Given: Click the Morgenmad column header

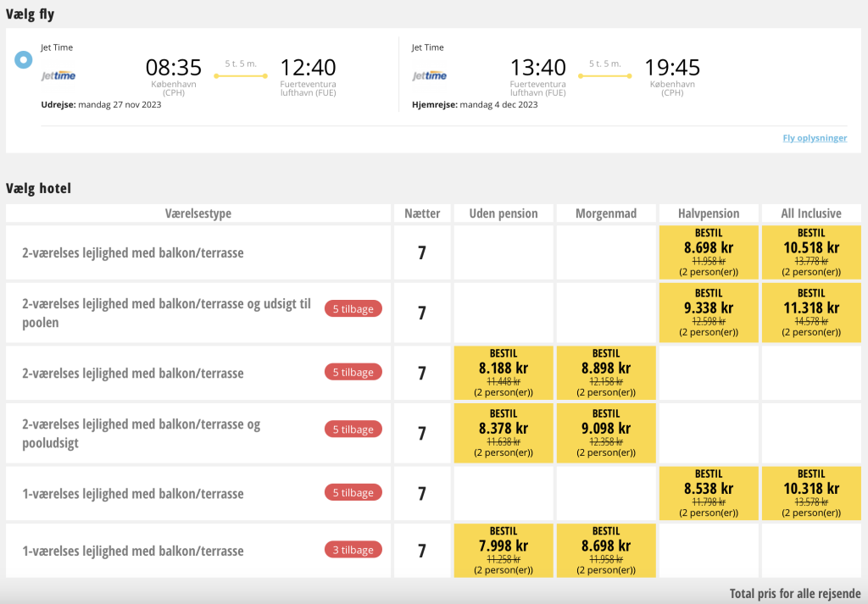Looking at the screenshot, I should pos(606,213).
